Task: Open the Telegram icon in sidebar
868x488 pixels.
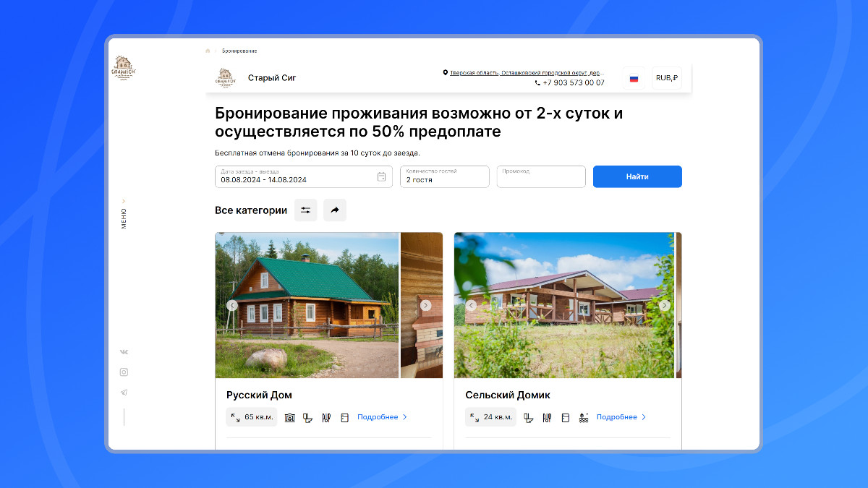Action: click(124, 393)
